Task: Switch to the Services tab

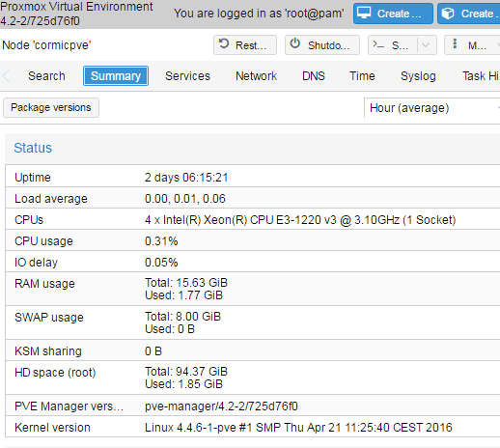Action: tap(187, 76)
